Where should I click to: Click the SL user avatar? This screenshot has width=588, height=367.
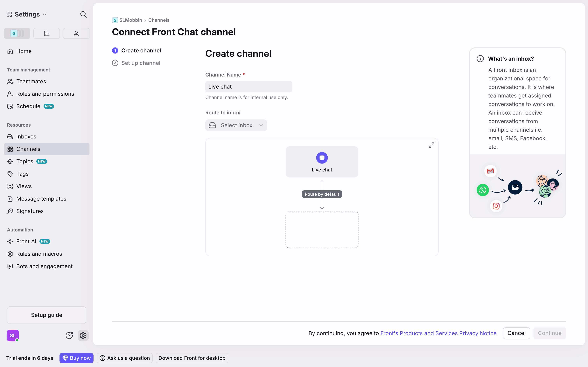click(x=13, y=336)
